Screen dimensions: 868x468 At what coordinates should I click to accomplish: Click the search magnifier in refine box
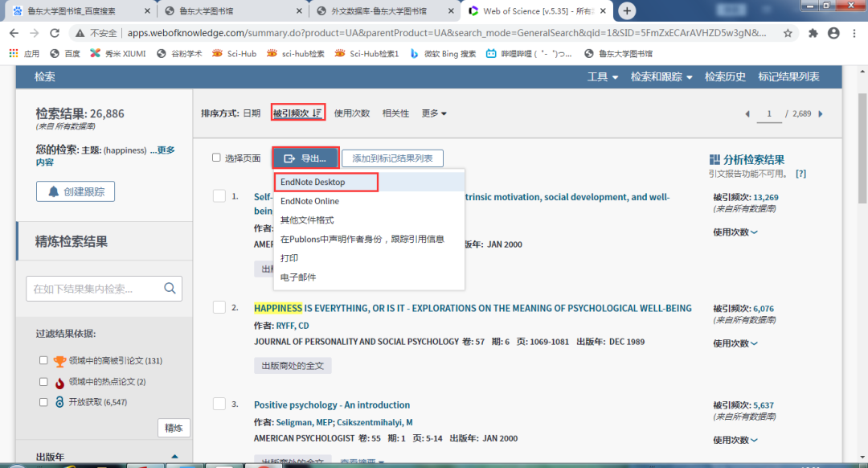coord(170,288)
